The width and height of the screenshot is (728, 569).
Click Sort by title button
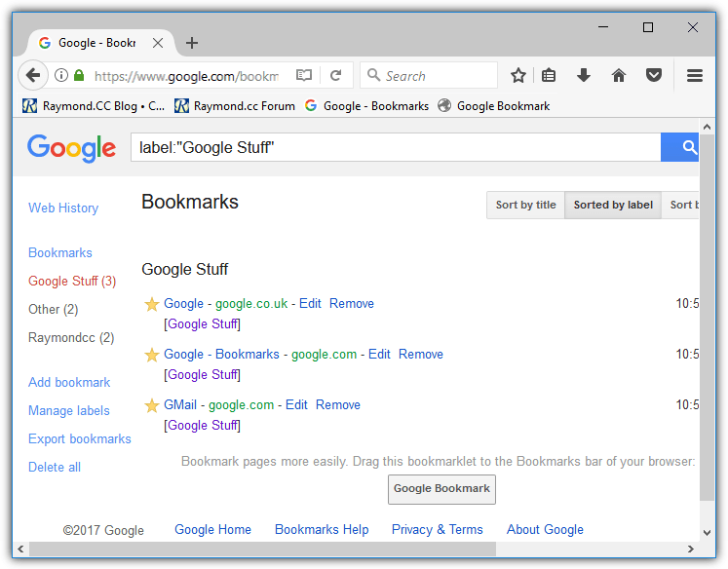[x=525, y=206]
